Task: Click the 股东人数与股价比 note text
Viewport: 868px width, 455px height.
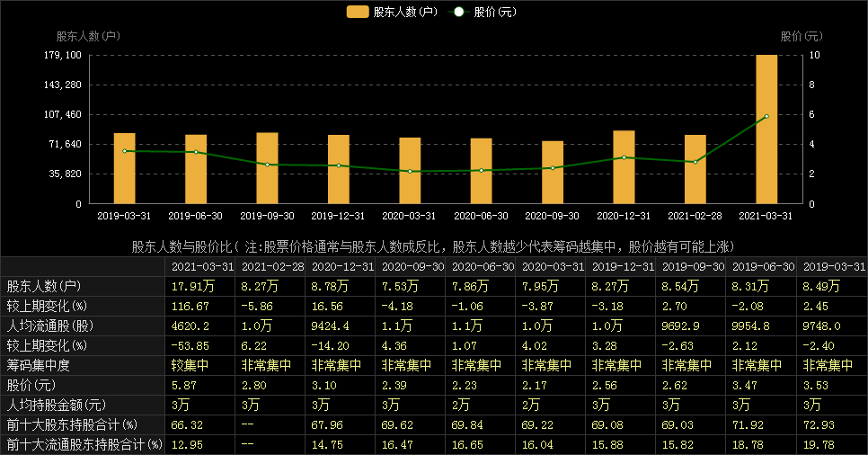Action: click(x=433, y=246)
